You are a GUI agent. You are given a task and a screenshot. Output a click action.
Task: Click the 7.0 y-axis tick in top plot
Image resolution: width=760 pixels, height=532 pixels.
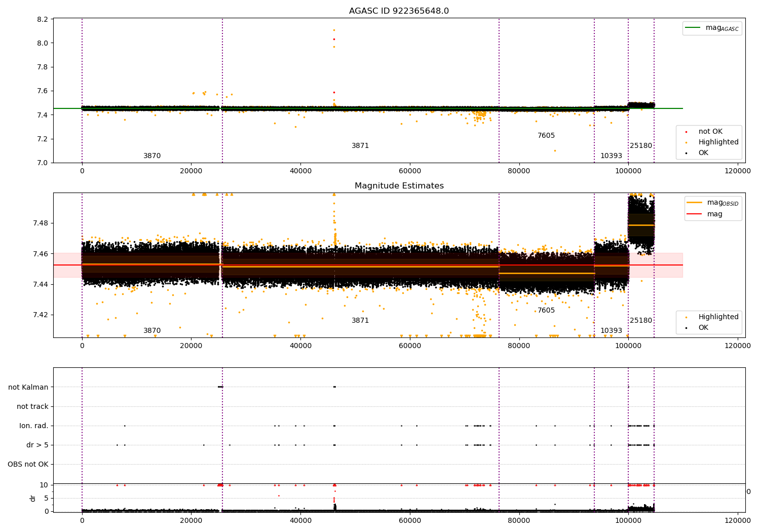pos(43,163)
